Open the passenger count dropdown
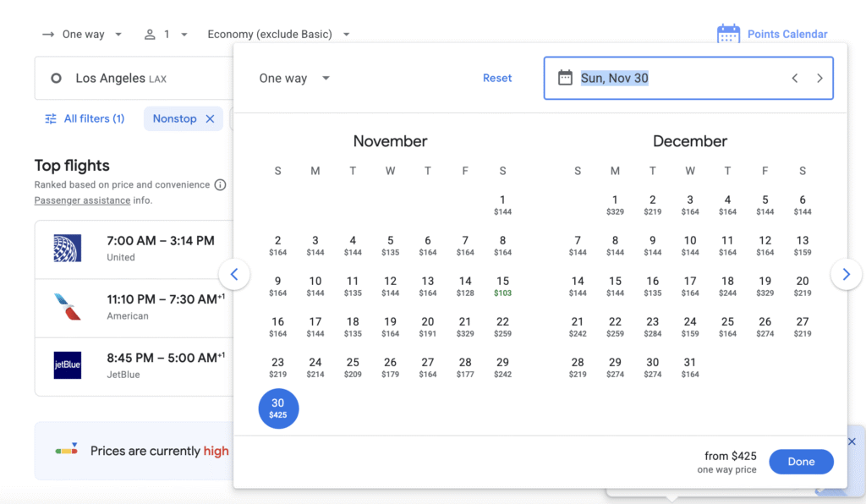Viewport: 866px width, 504px height. [x=166, y=35]
